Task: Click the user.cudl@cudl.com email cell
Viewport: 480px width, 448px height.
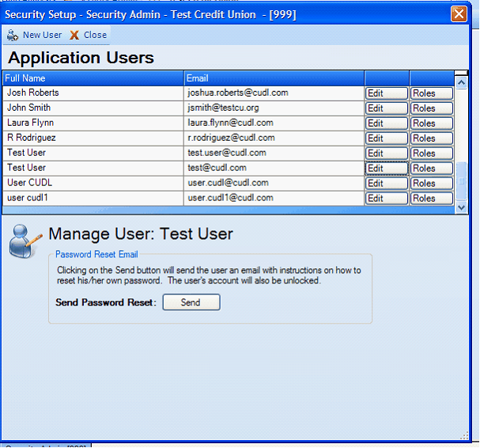Action: 274,184
